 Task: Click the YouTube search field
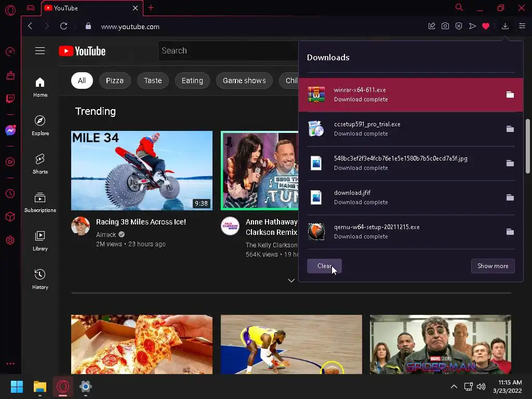228,51
